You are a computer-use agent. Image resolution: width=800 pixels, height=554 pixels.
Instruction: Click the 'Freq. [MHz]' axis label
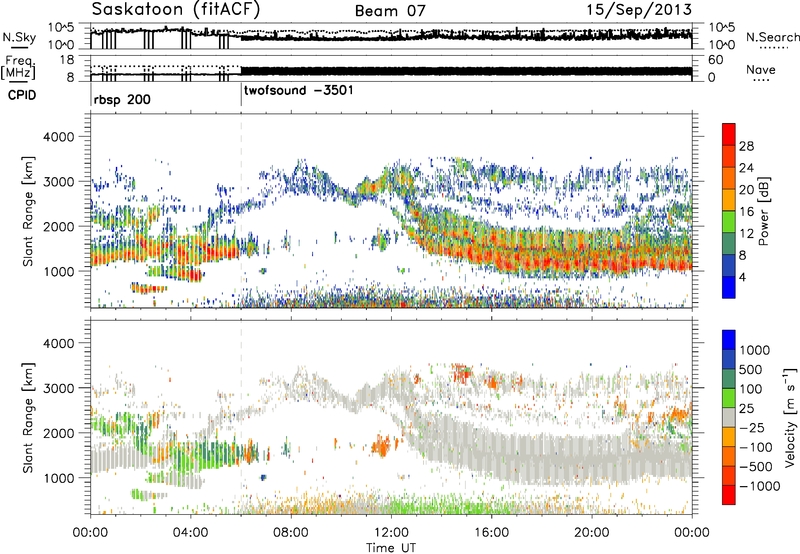click(18, 68)
